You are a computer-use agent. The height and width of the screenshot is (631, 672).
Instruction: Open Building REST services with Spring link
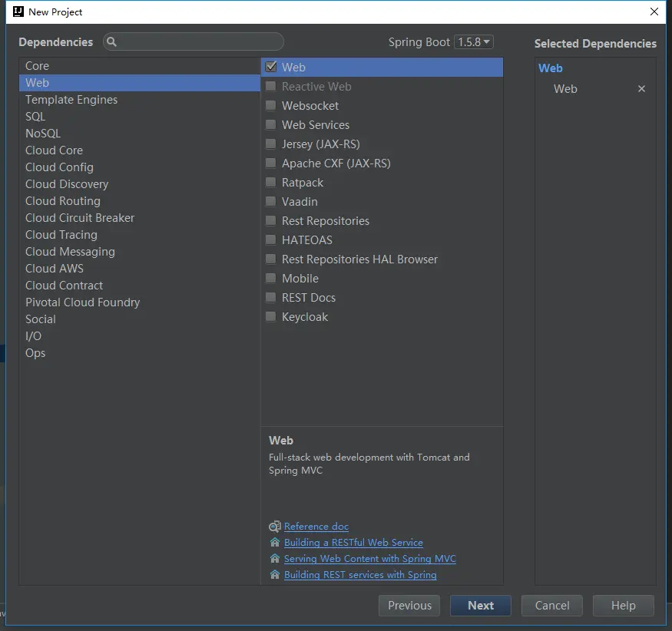[x=360, y=575]
